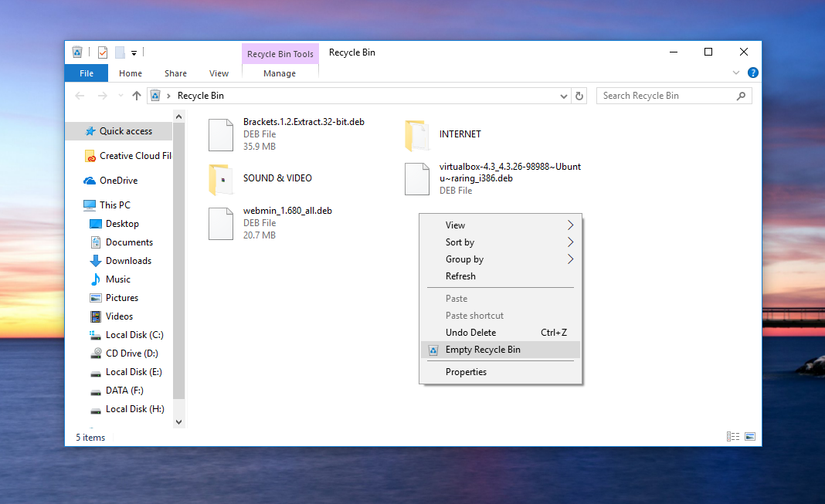Click the New folder quick access icon
Screen dimensions: 825x504
[120, 52]
